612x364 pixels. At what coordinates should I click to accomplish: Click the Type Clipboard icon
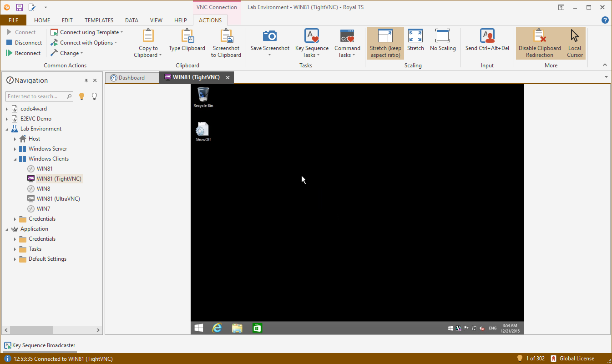187,36
